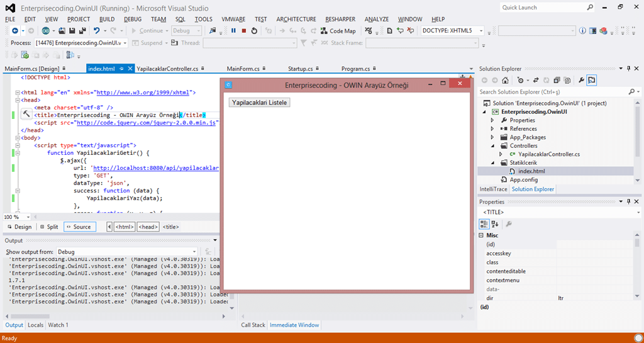This screenshot has height=343, width=644.
Task: Click the Categorized icon in Properties panel
Action: [484, 224]
